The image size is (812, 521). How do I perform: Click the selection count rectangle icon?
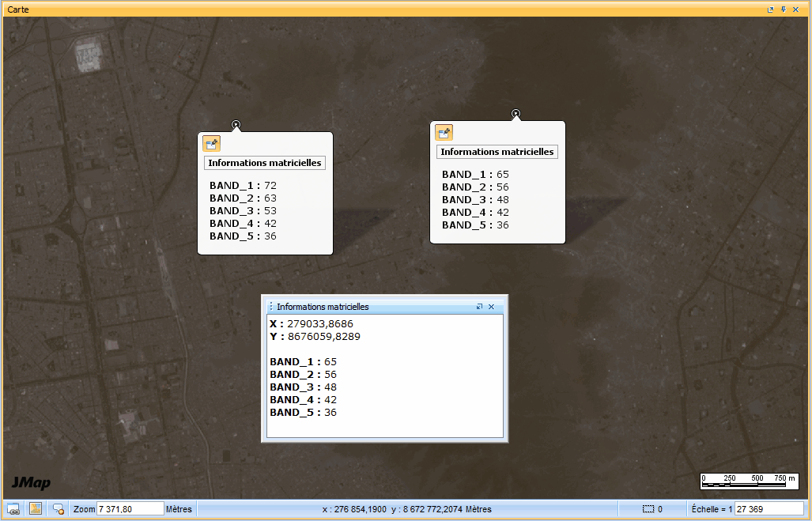point(648,509)
